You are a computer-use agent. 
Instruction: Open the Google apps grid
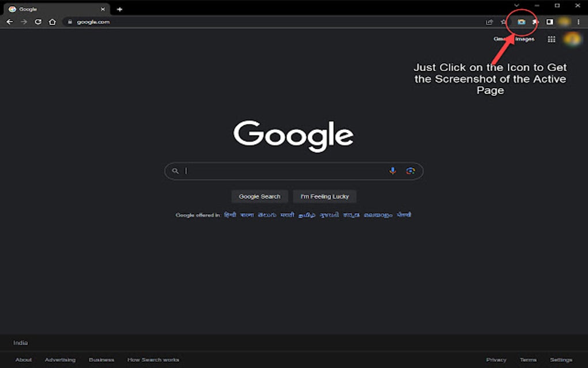(x=551, y=39)
